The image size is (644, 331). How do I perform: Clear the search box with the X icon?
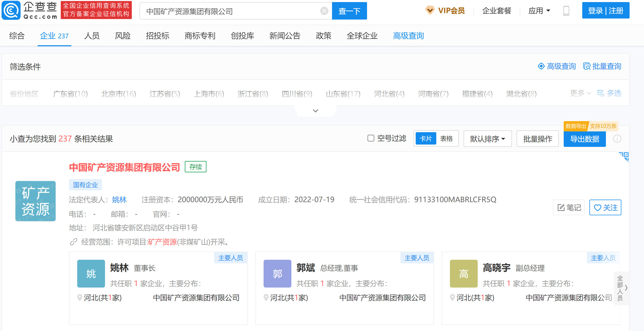pos(324,11)
